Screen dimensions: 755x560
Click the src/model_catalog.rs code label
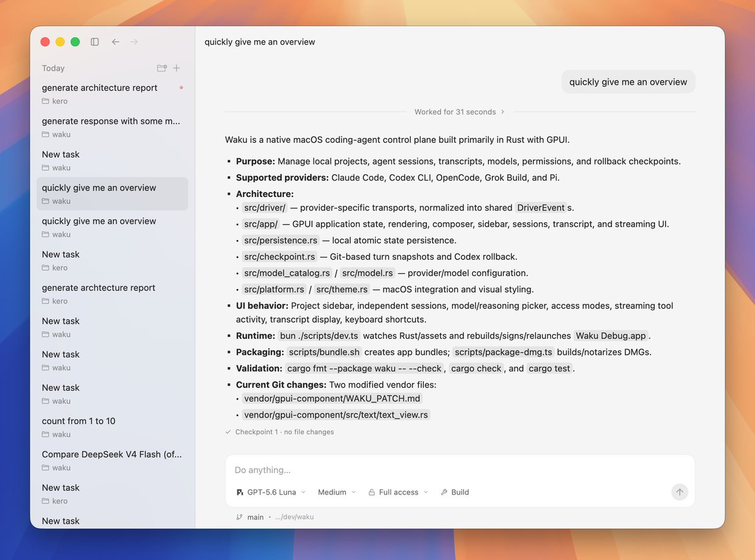287,273
